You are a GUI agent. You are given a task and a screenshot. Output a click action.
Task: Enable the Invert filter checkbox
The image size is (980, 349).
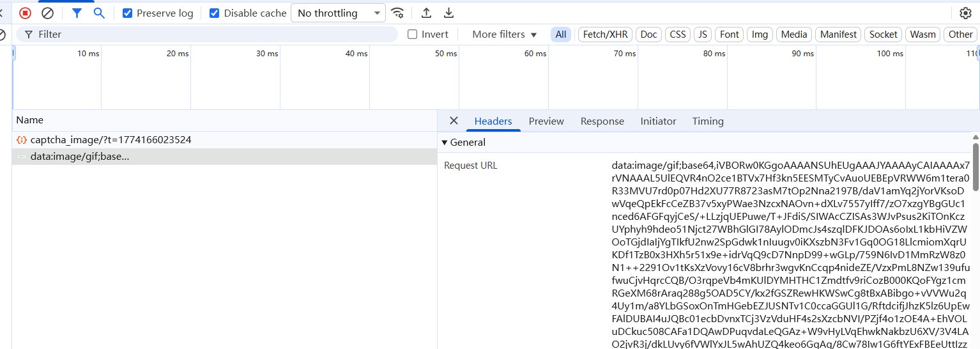click(x=413, y=35)
